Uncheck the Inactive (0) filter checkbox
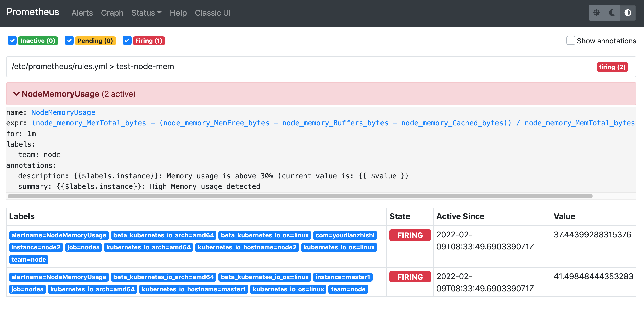 coord(12,41)
